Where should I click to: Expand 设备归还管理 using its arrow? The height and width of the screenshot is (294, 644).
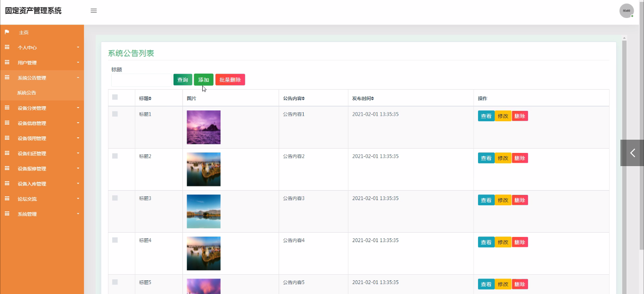(x=78, y=153)
